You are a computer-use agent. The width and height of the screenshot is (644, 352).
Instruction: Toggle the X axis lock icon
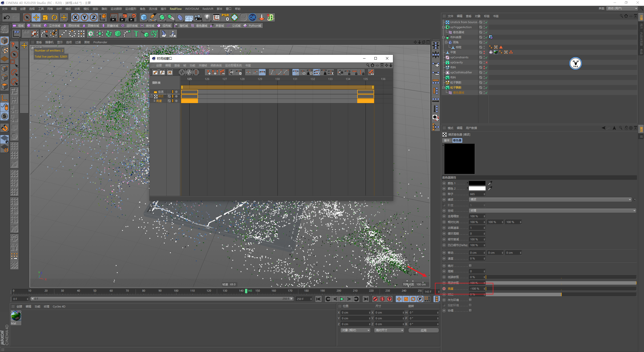75,17
